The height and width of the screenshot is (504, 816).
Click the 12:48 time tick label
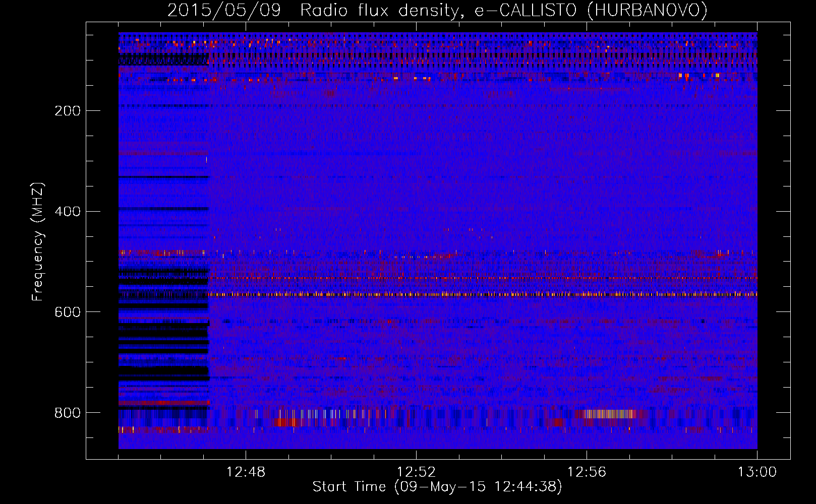pos(246,472)
